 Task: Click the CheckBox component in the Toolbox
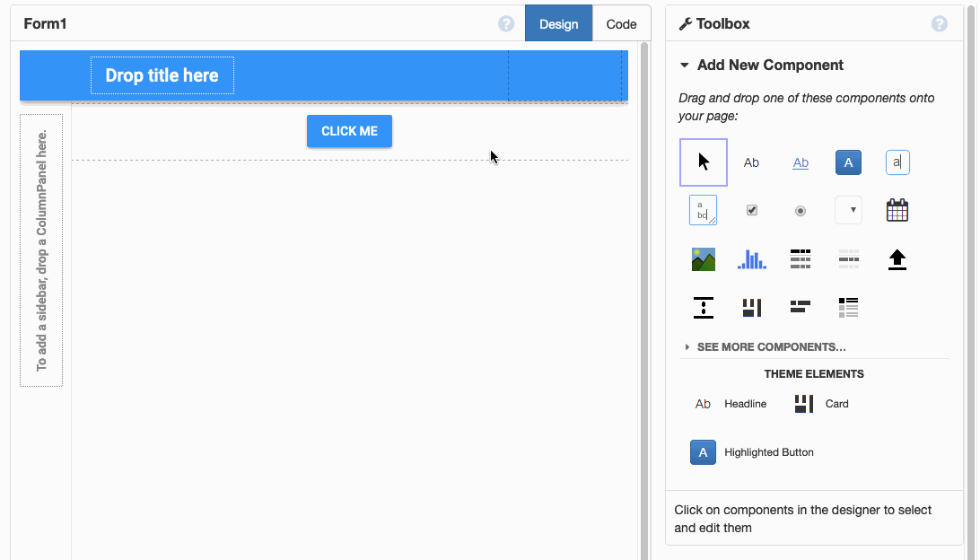(x=752, y=211)
